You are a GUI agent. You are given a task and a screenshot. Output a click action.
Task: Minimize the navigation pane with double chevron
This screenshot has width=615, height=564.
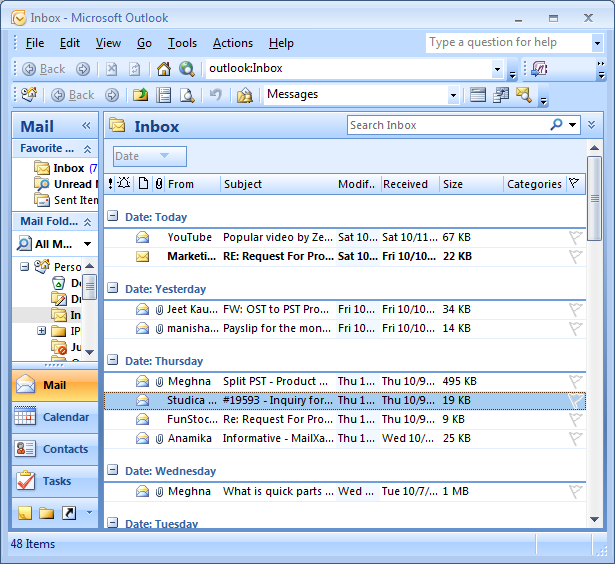click(86, 126)
